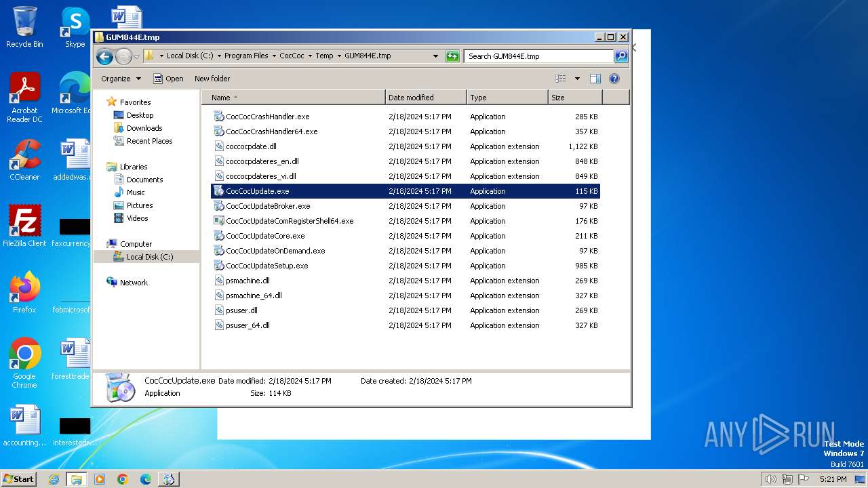Open the recent pages dropdown arrow
Screen dimensions: 868x488
point(136,56)
